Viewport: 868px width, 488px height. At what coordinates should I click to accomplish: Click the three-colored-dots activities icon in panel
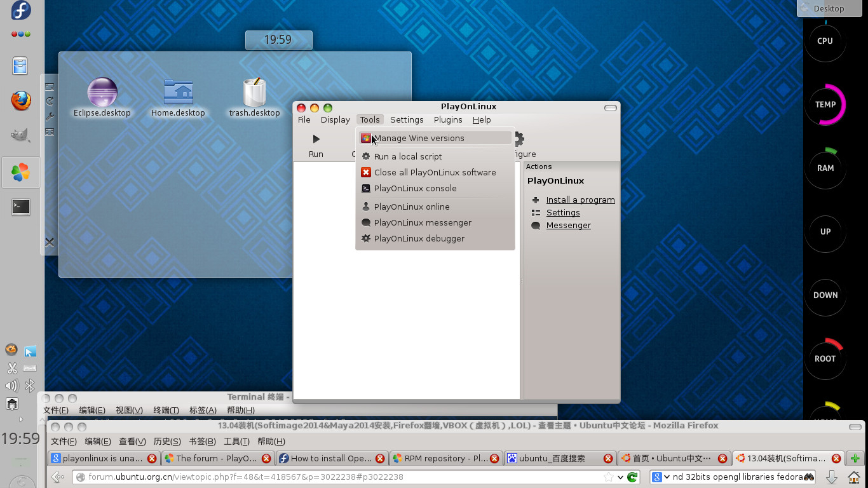click(21, 34)
